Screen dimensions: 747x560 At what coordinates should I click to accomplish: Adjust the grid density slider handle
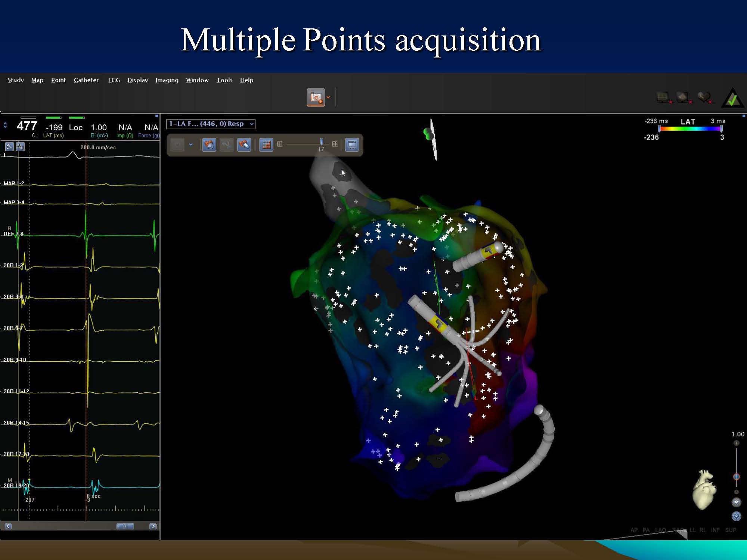(x=321, y=142)
